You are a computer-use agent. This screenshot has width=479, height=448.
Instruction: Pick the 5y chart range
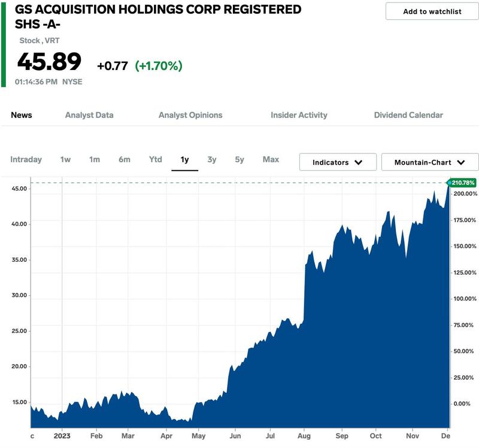point(239,159)
